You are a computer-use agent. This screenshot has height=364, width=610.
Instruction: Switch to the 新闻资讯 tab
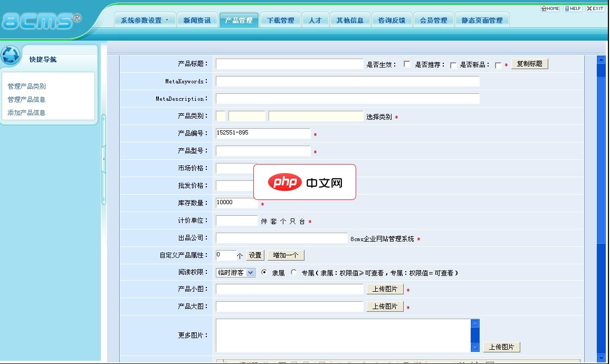197,20
